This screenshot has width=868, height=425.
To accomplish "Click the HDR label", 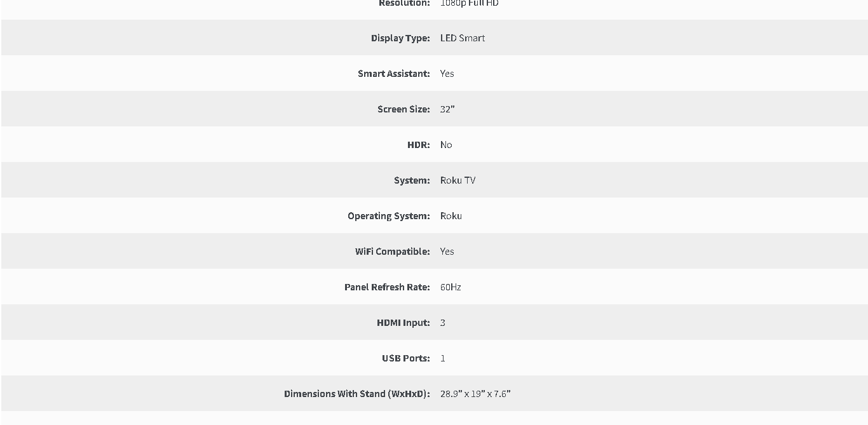I will (x=419, y=145).
